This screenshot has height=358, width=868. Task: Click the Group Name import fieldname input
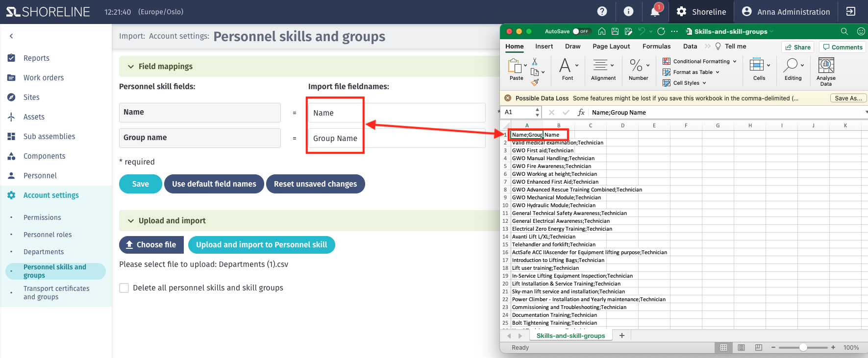(x=397, y=138)
